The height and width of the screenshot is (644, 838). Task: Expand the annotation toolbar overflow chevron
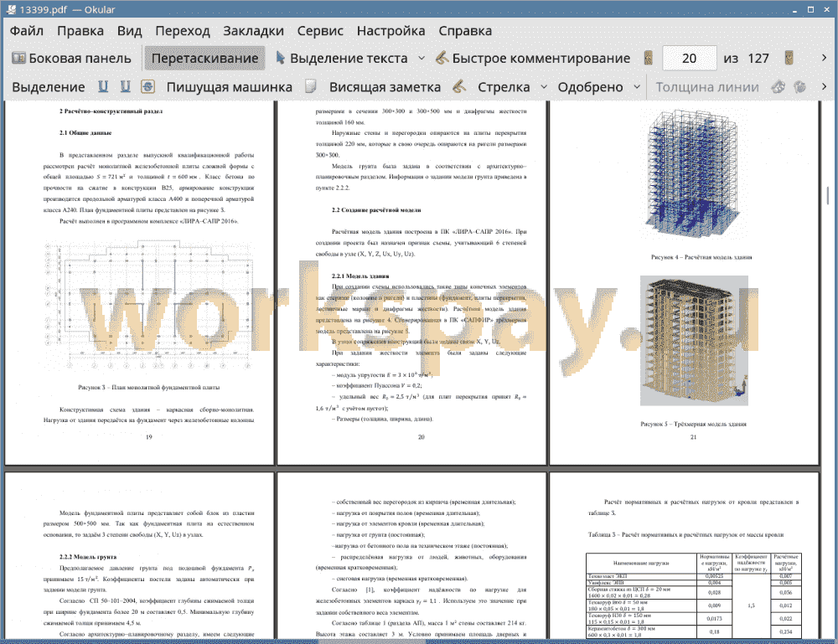click(x=824, y=86)
